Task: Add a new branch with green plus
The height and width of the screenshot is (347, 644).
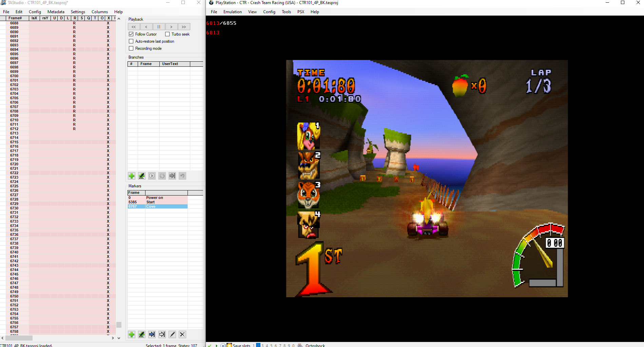Action: click(x=132, y=176)
